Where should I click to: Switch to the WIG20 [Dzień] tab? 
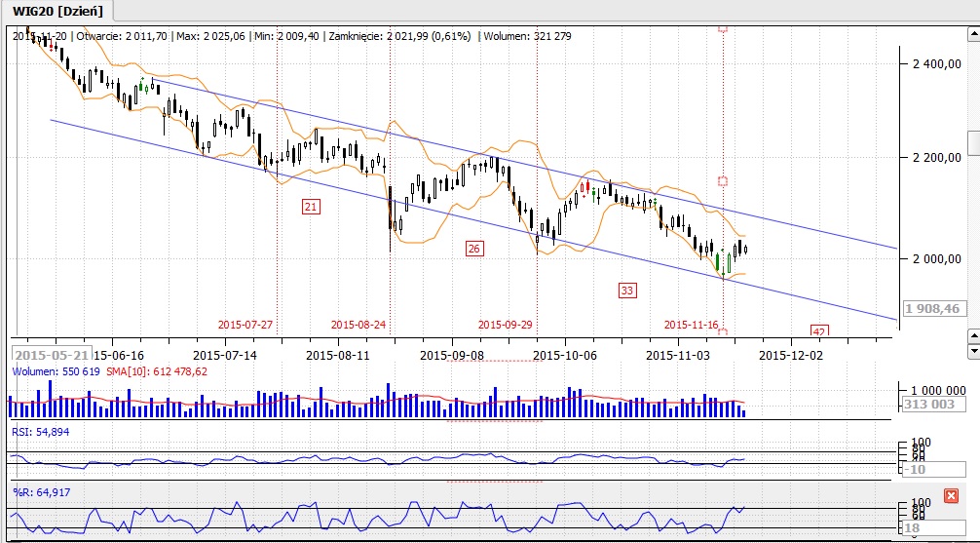(x=57, y=10)
